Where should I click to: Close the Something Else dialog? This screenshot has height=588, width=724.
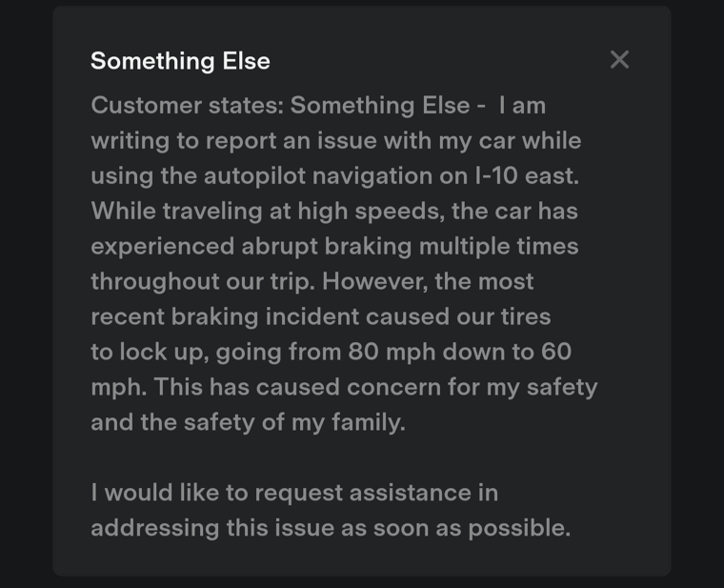pos(619,60)
